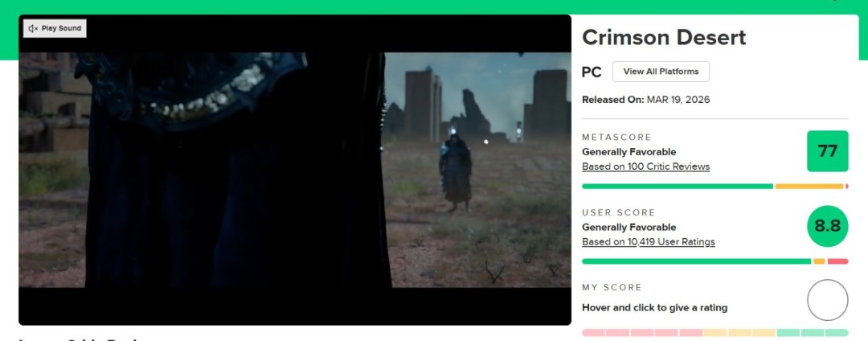Open the Based on 100 Critic Reviews link
The width and height of the screenshot is (868, 341).
[645, 166]
